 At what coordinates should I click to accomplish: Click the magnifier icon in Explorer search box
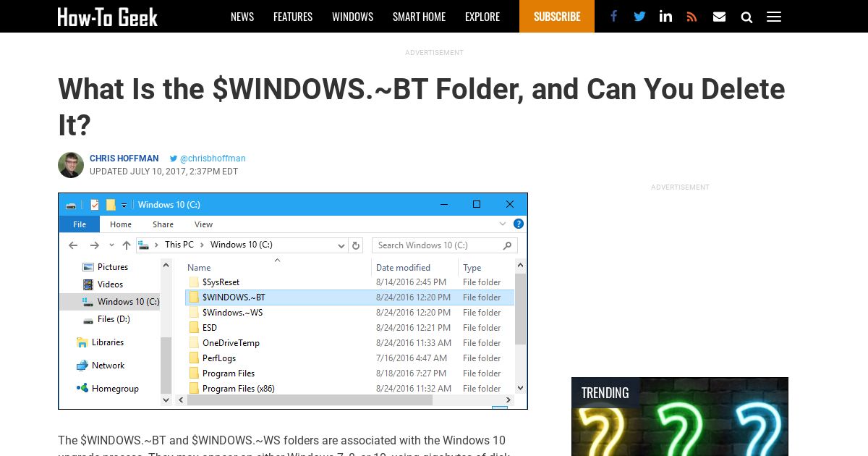click(x=508, y=245)
